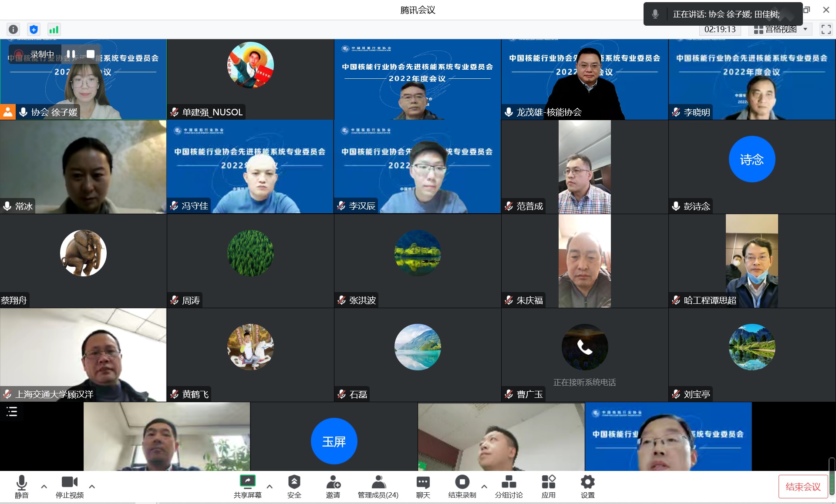This screenshot has height=504, width=836.
Task: Expand the video options arrow beside 停止视频
Action: pos(92,486)
